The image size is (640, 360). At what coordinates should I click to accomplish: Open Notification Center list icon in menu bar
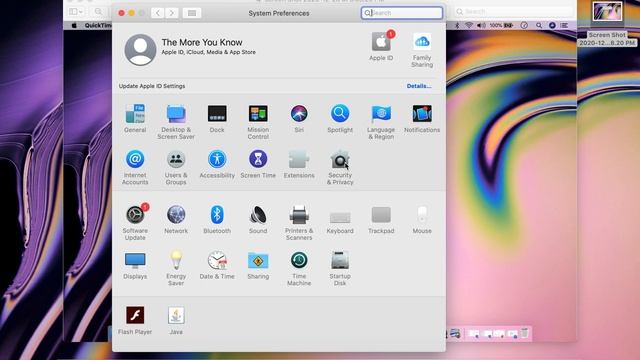tap(564, 25)
